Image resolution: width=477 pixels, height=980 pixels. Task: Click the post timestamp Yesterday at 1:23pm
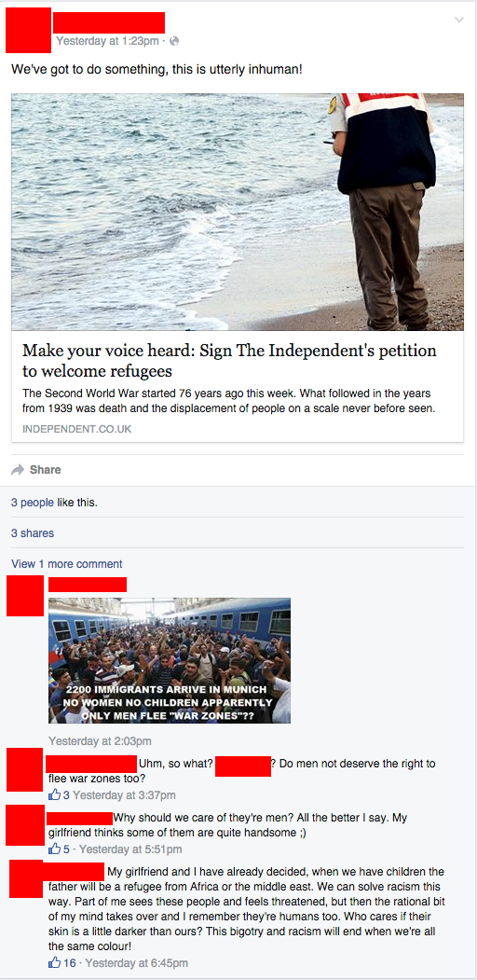coord(107,41)
